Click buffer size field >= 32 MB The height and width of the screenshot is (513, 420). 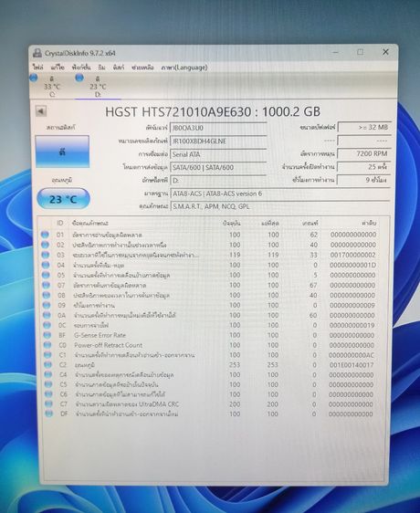click(x=364, y=127)
